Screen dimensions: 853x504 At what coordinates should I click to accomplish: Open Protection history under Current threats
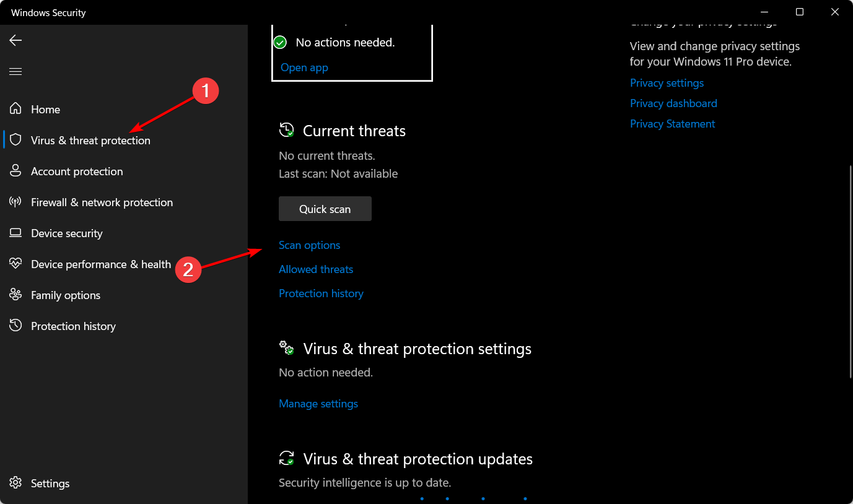point(321,293)
